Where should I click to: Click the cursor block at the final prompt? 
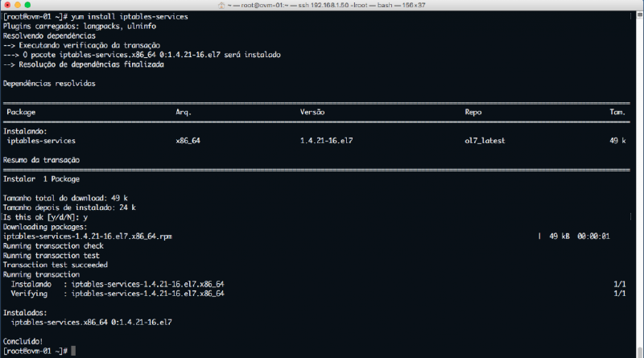(x=72, y=351)
